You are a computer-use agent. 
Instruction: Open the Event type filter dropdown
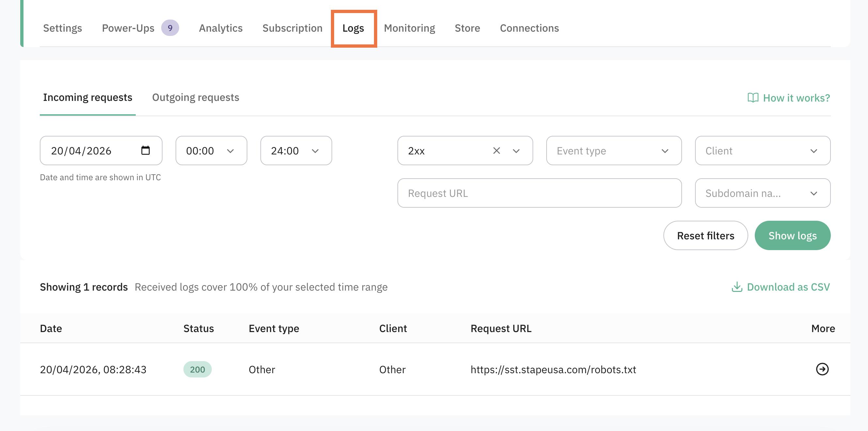[x=614, y=151]
